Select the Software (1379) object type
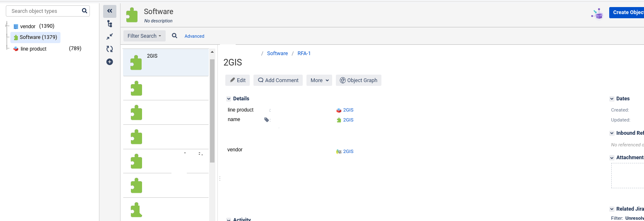The width and height of the screenshot is (644, 221). 36,37
